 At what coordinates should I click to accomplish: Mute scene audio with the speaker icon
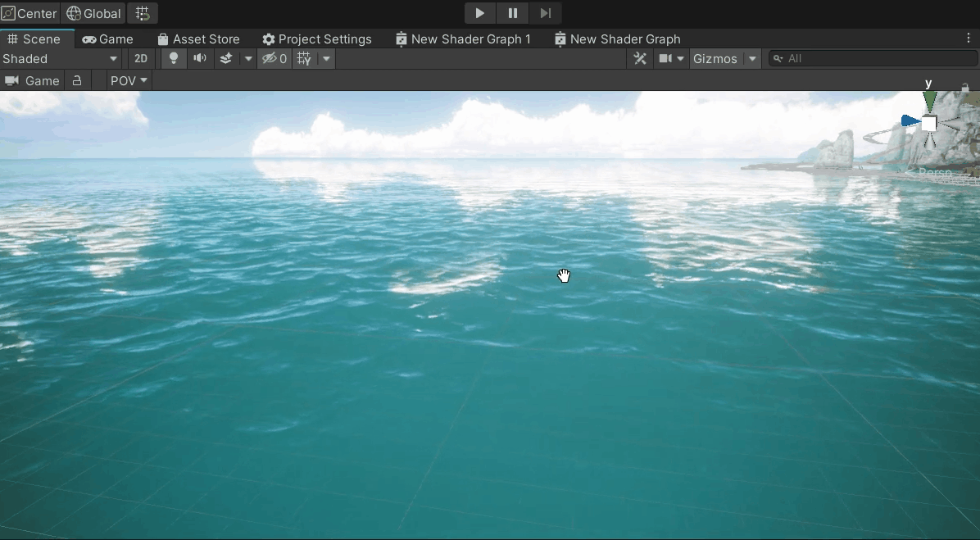[199, 58]
